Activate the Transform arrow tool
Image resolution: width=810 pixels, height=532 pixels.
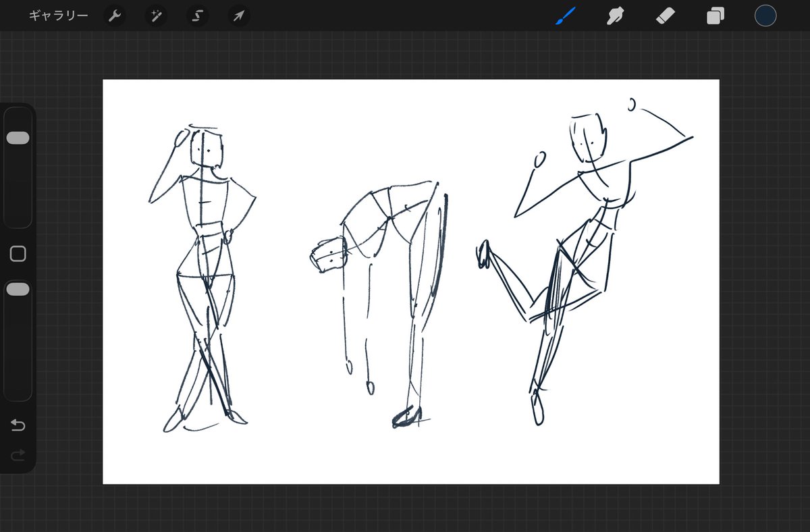(239, 16)
